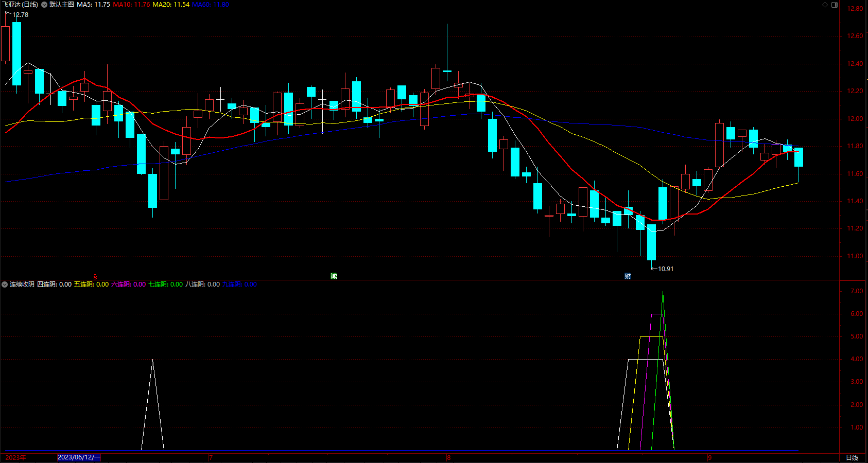Click the 连续收阴 indicator name
868x463 pixels.
22,284
